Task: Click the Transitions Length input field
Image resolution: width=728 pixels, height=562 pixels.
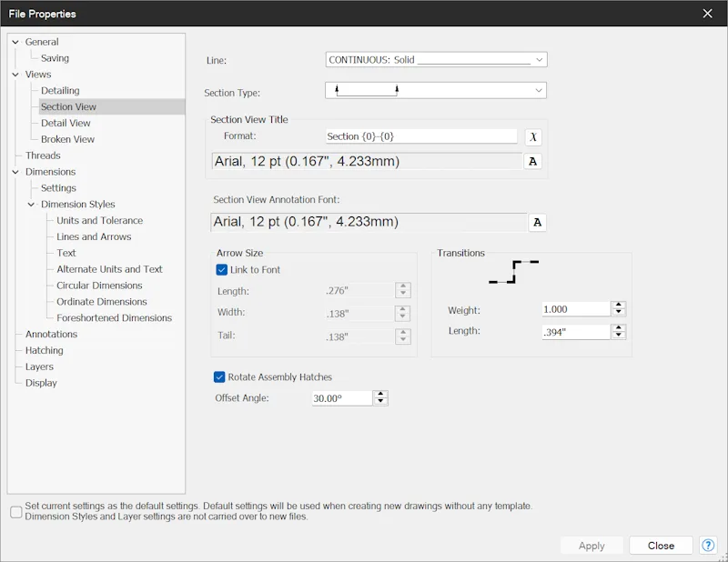Action: point(576,332)
